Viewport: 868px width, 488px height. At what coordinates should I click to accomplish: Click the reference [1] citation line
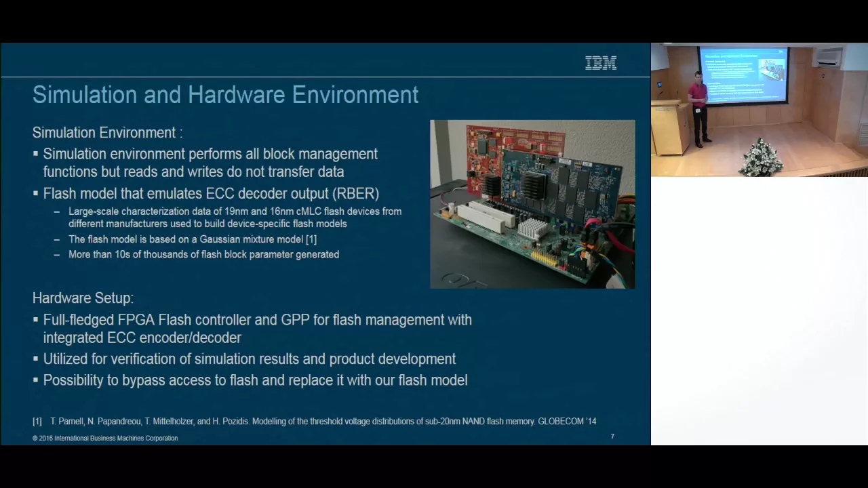(x=315, y=422)
